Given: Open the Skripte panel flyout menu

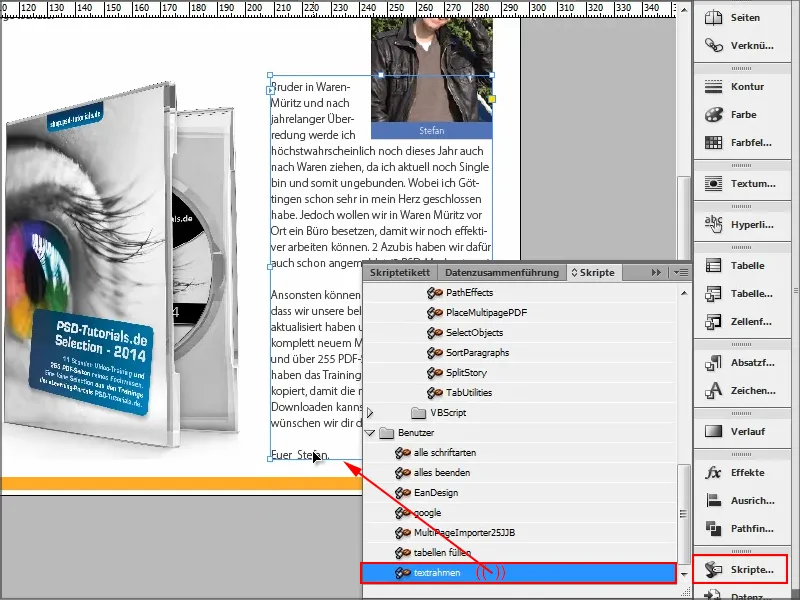Looking at the screenshot, I should point(681,272).
